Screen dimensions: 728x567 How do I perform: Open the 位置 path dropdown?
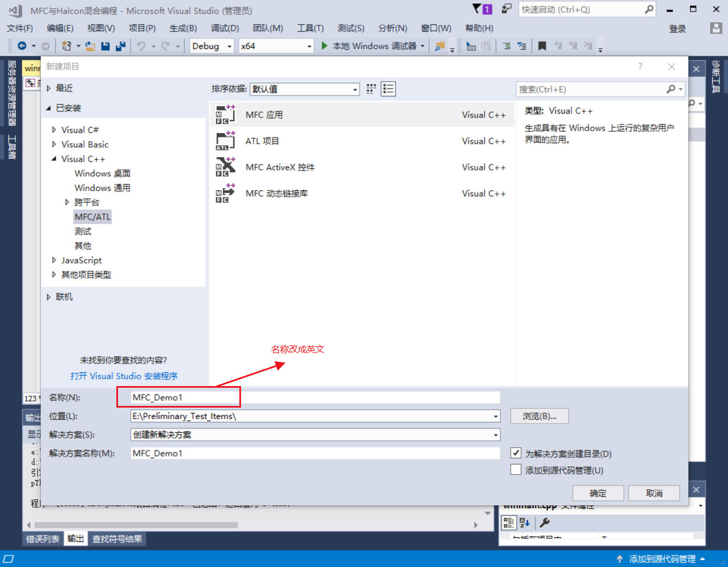click(x=496, y=416)
